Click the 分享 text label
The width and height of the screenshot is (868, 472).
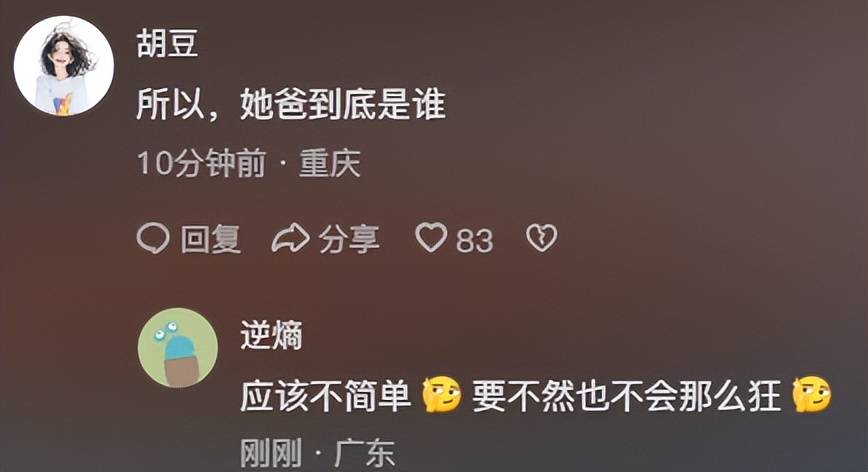point(349,240)
